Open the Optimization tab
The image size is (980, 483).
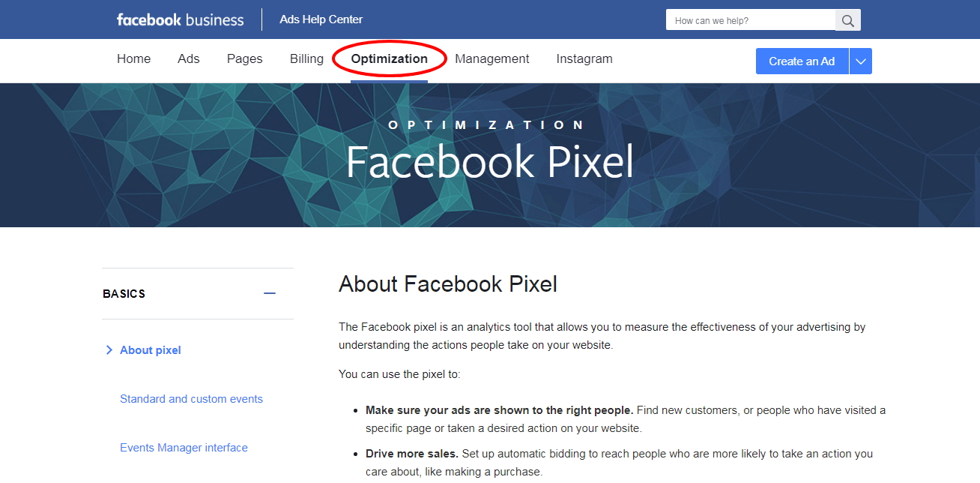(x=390, y=58)
